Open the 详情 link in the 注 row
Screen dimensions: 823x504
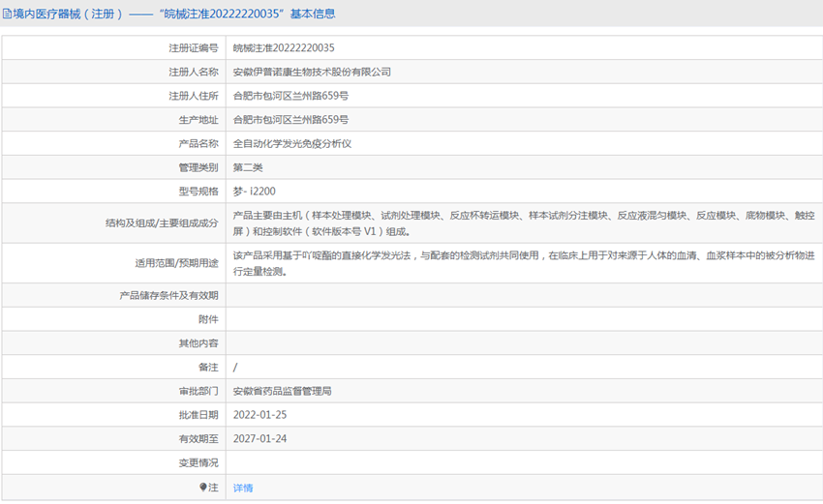coord(243,488)
